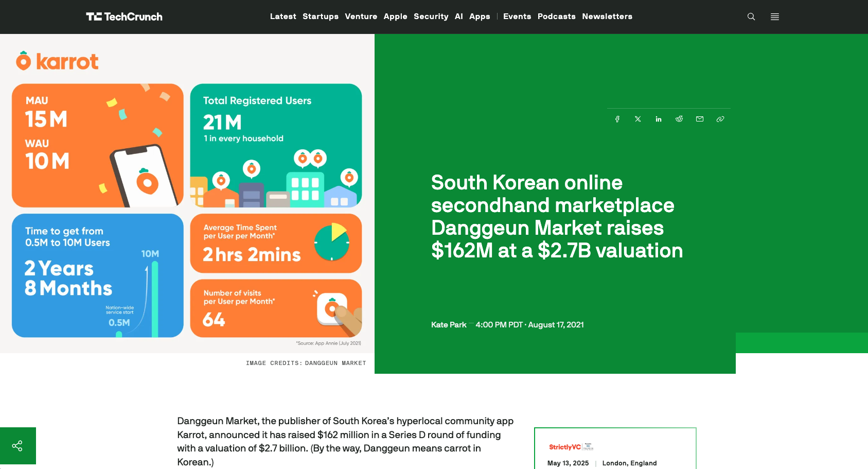Open the Latest menu item
Viewport: 868px width, 469px height.
pos(283,16)
